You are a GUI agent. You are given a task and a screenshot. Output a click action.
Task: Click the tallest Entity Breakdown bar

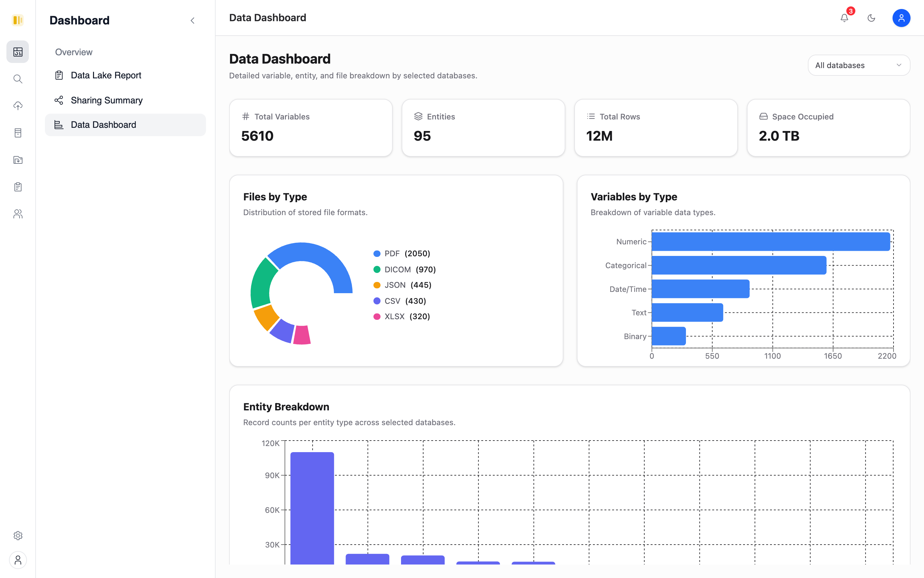[x=312, y=508]
